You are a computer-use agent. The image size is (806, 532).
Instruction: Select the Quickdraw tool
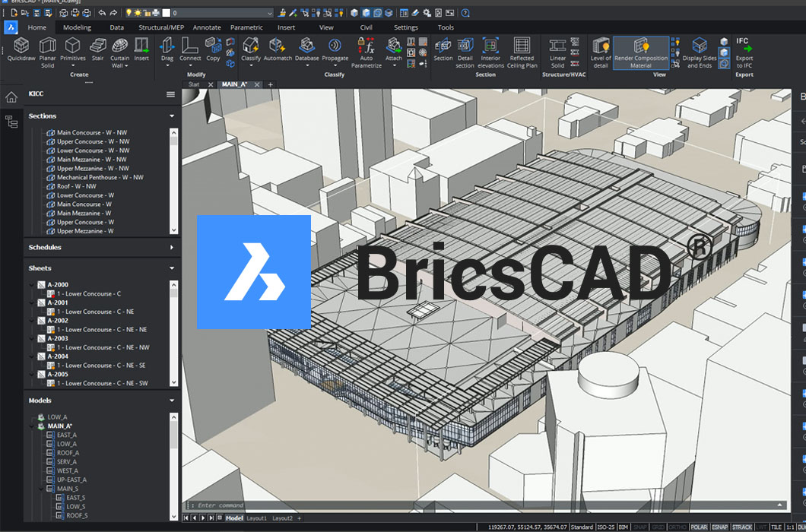pos(21,50)
